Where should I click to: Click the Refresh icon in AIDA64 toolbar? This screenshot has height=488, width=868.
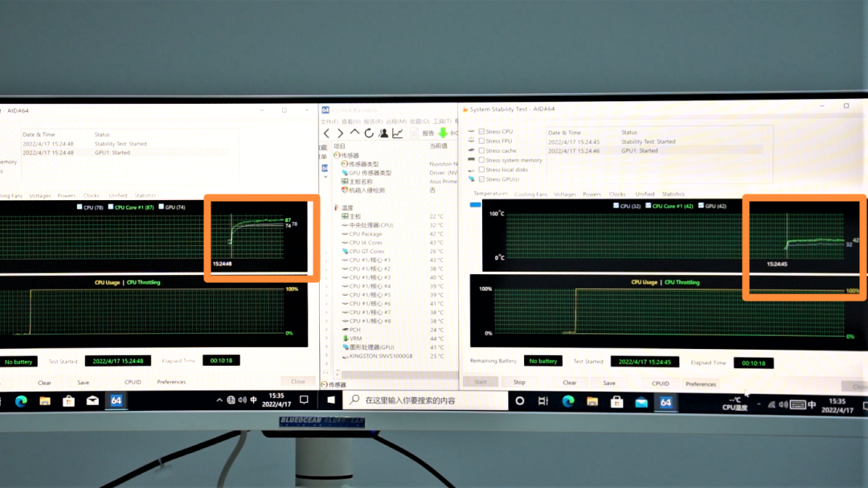[369, 133]
